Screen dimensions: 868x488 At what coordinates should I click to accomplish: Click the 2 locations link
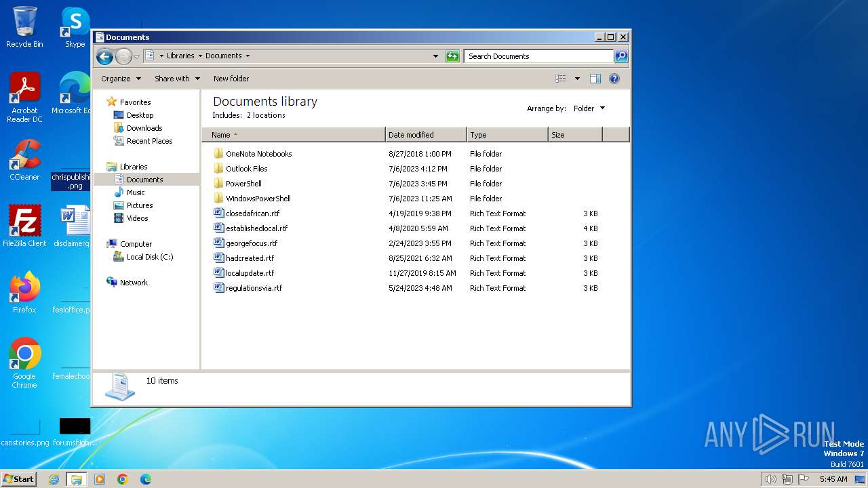tap(266, 115)
